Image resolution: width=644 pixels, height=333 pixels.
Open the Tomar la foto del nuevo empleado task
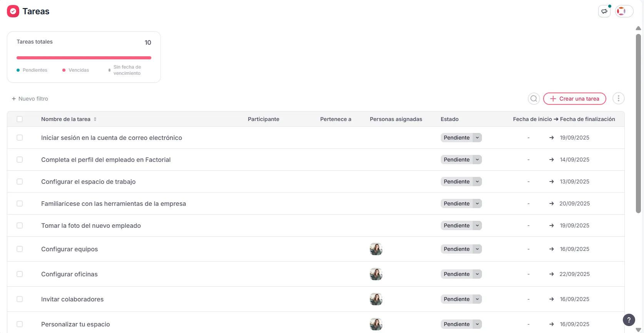coord(91,225)
